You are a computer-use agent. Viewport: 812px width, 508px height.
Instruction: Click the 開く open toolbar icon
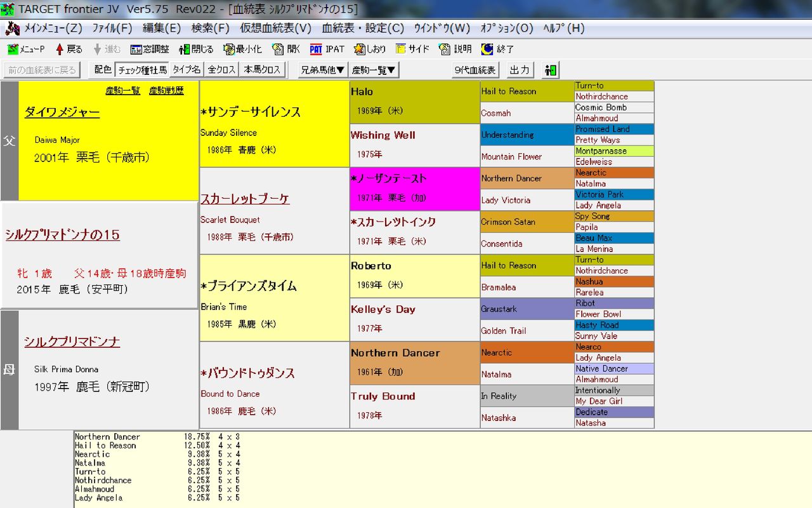click(286, 49)
